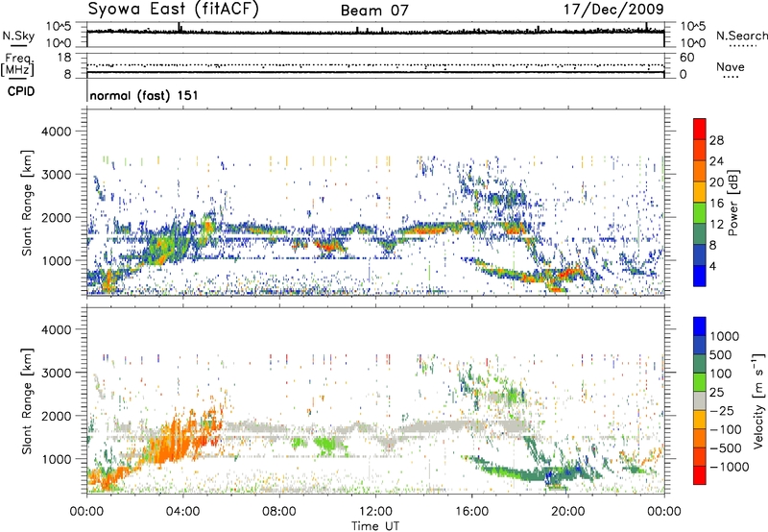Click the '12:00' time axis tick label
This screenshot has width=768, height=532.
(x=375, y=512)
